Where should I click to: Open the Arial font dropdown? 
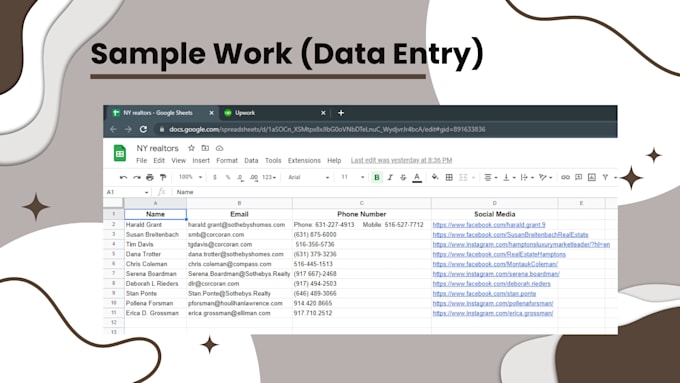click(x=309, y=177)
